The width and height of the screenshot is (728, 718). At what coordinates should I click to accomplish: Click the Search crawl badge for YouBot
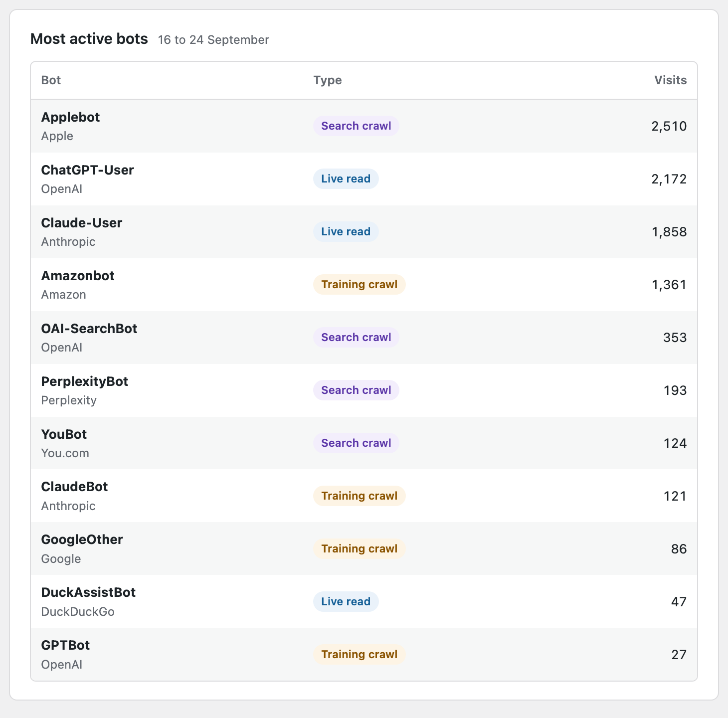click(x=356, y=443)
